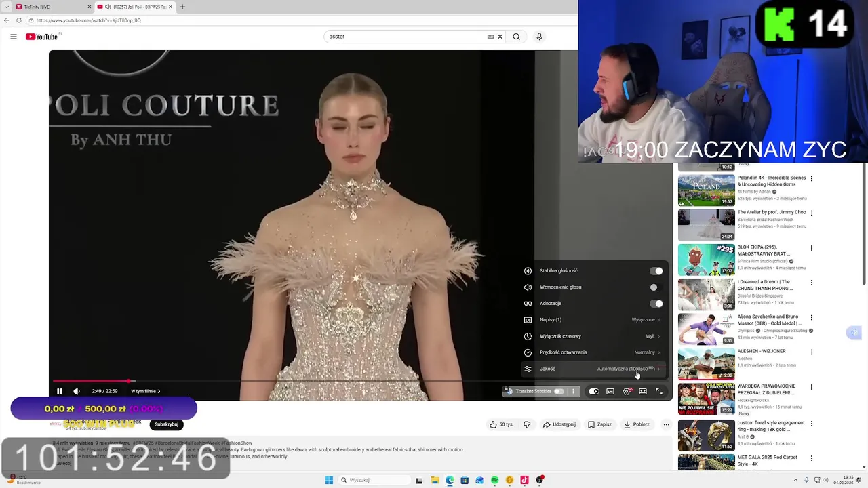Open a new browser tab

[182, 7]
